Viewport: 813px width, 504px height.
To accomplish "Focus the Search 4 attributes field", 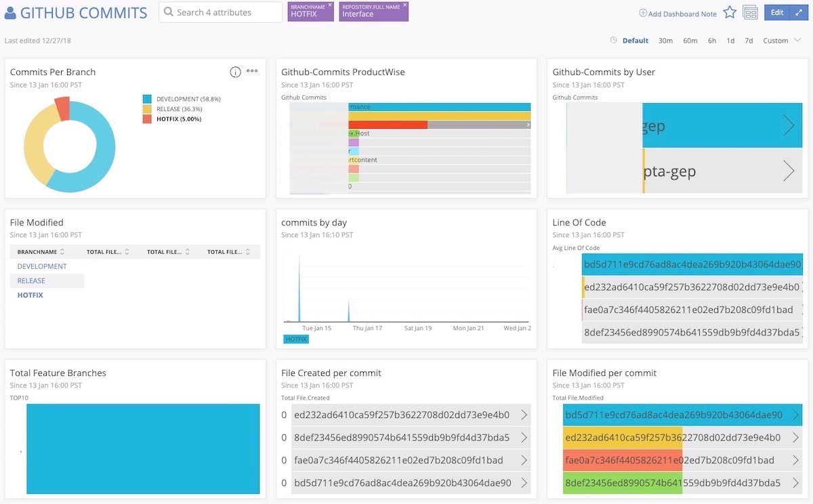I will tap(220, 12).
